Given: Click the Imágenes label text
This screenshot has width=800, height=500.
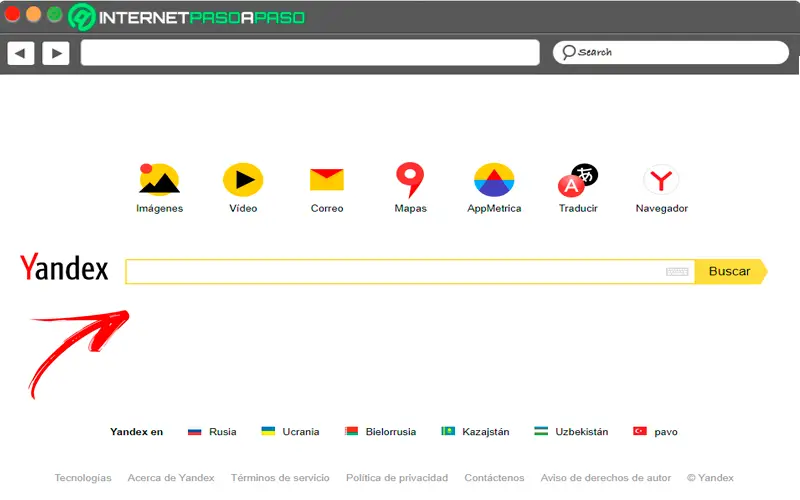Looking at the screenshot, I should point(159,208).
